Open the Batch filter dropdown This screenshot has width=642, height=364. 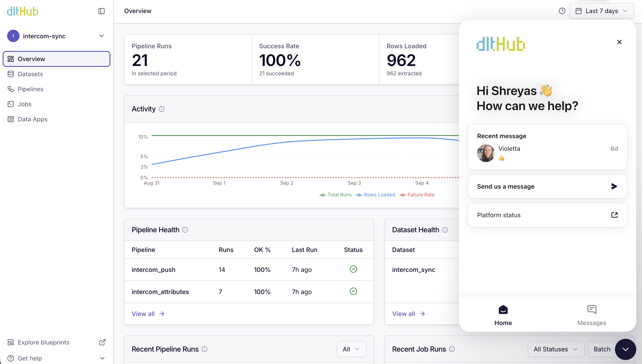coord(602,349)
